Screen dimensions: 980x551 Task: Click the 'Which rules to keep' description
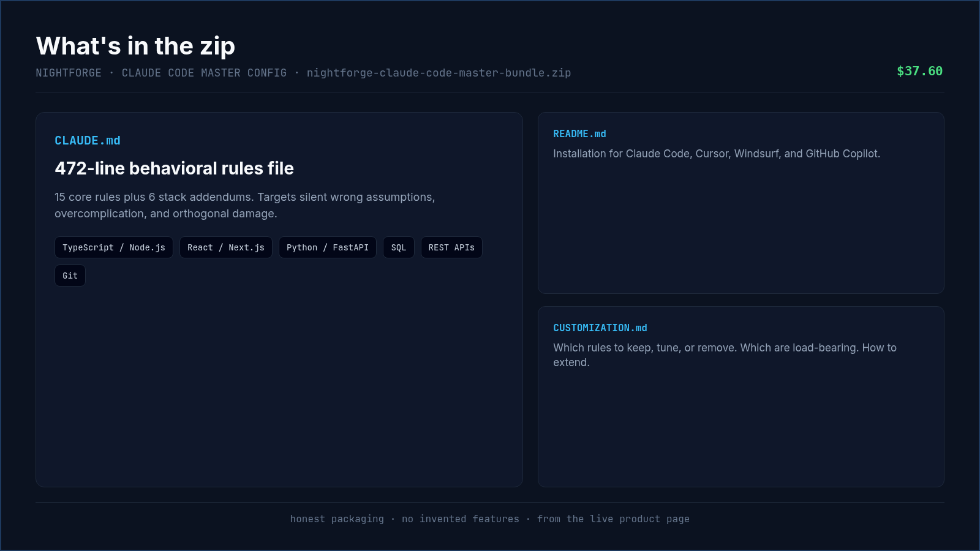(725, 355)
